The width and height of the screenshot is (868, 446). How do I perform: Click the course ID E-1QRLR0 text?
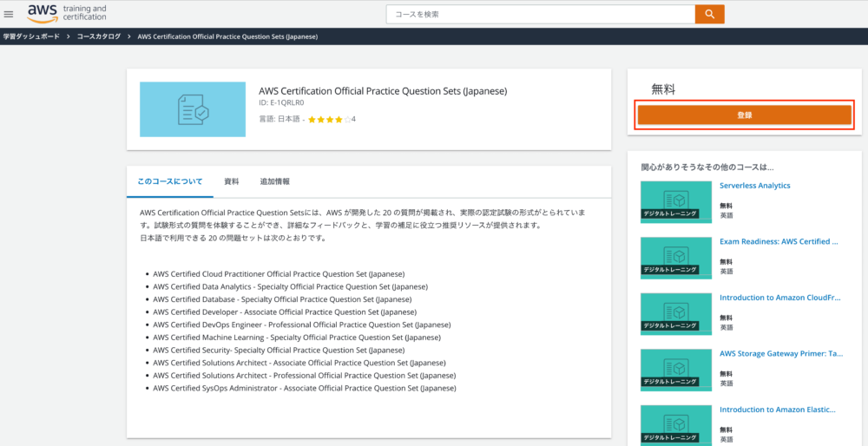(282, 103)
